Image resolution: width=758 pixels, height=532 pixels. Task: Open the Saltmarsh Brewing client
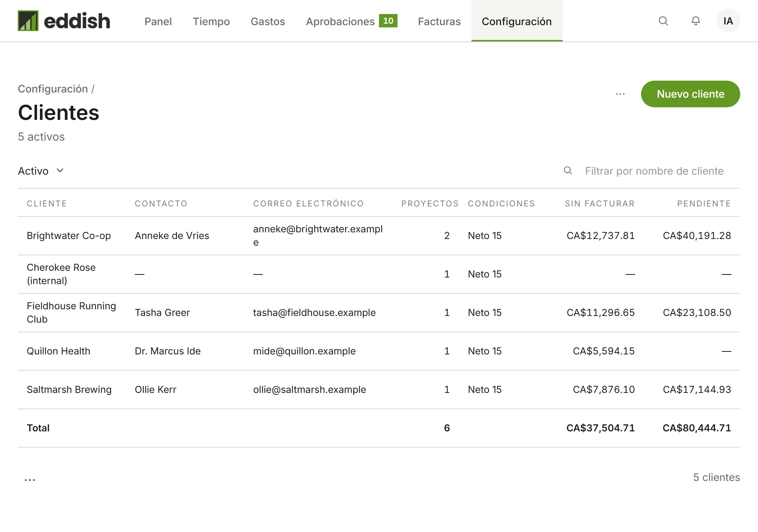[69, 390]
